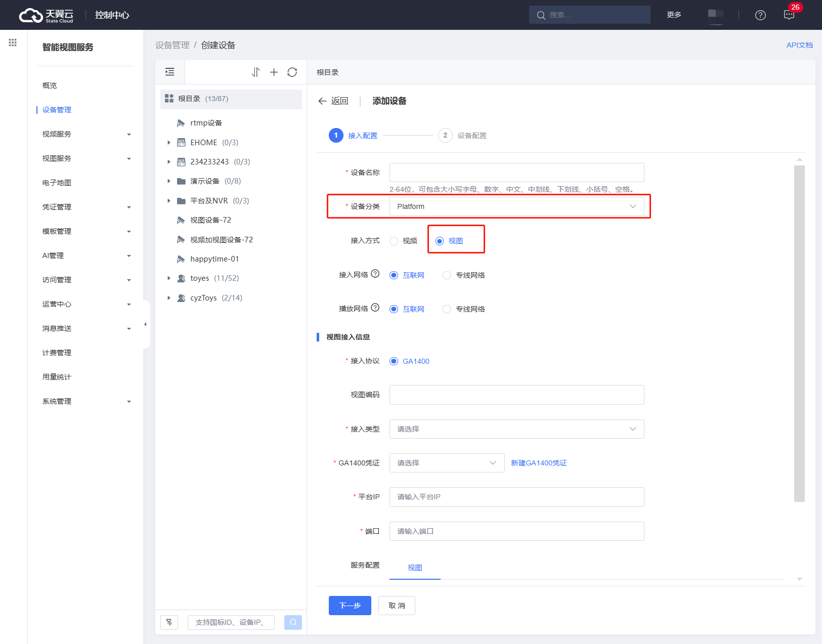Collapse the device tree with the indent icon
The image size is (822, 644).
[170, 72]
